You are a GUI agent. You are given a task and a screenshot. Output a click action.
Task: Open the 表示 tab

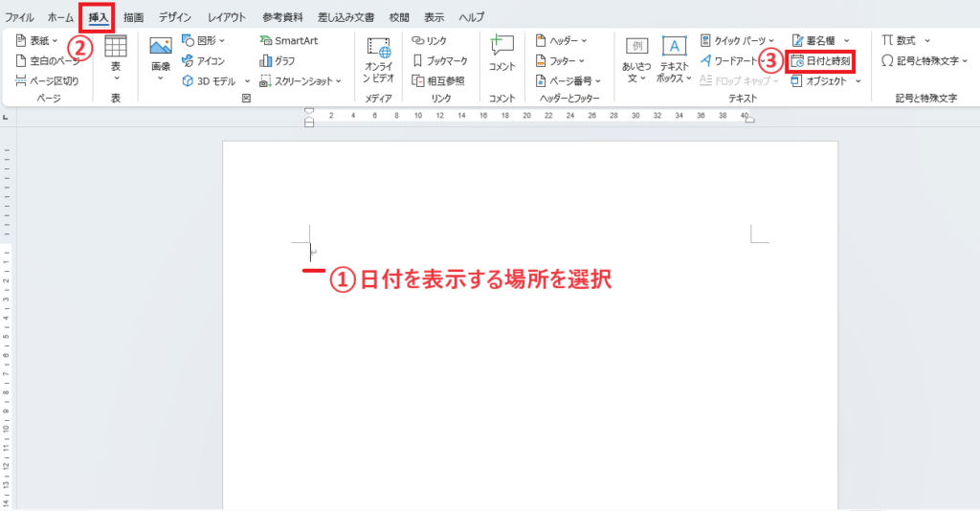[434, 17]
